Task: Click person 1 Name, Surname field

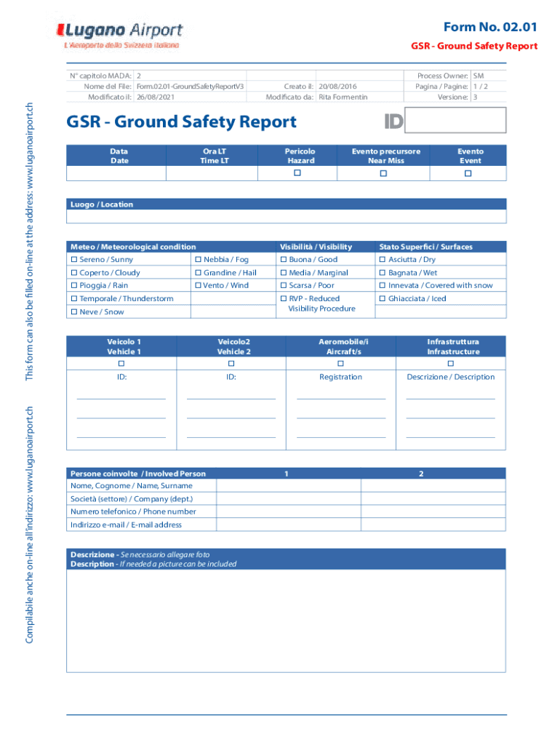Action: 289,485
